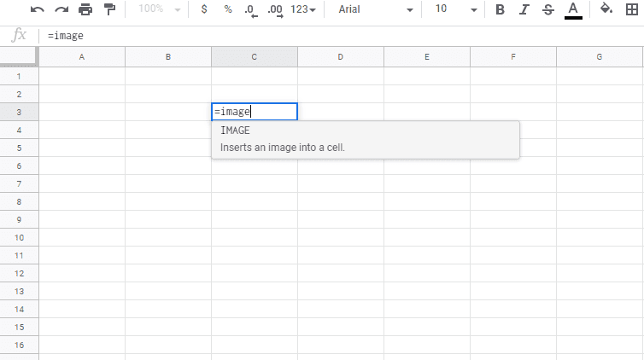
Task: Select row 13 header
Action: 19,291
